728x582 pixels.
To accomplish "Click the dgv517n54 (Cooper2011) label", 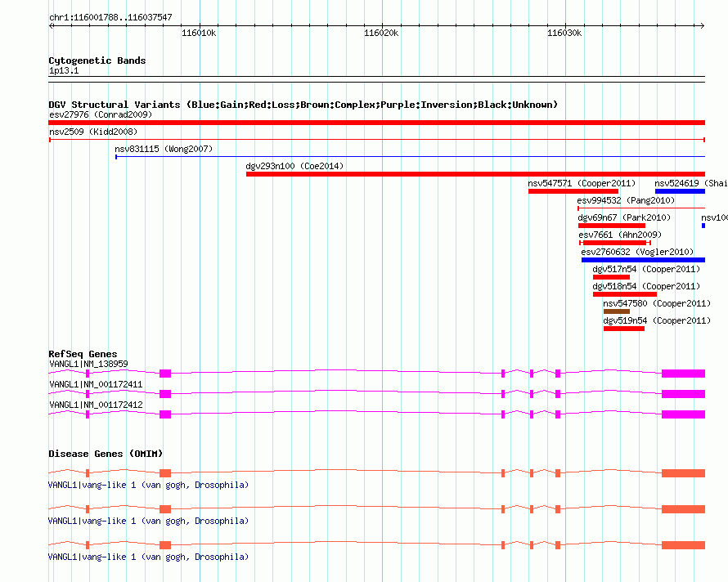I will (x=646, y=269).
